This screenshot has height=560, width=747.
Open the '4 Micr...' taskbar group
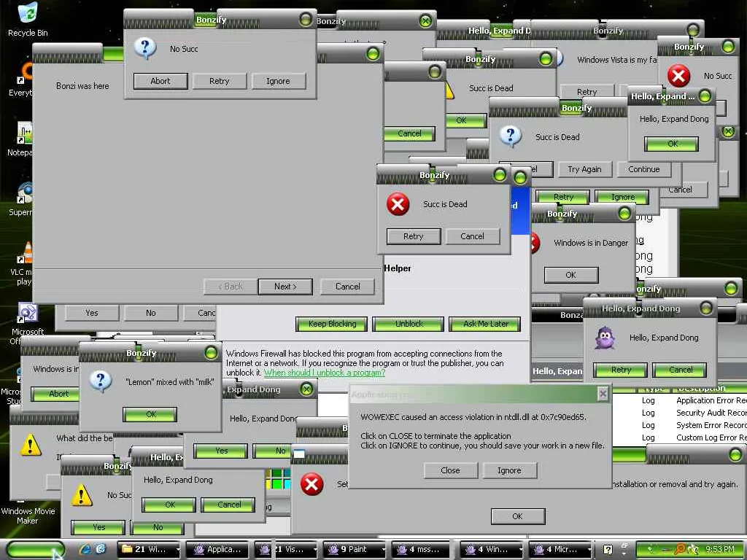560,549
